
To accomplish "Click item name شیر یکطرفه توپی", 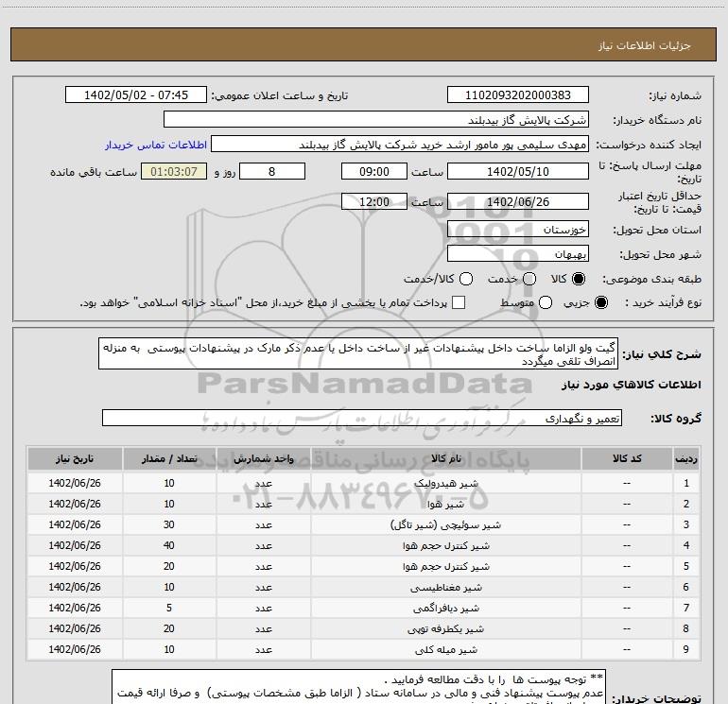I will (x=445, y=628).
